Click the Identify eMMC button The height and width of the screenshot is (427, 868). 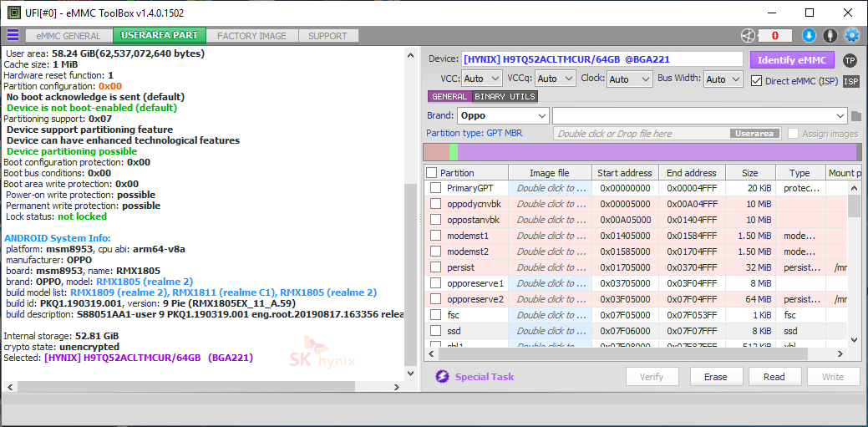pos(792,60)
